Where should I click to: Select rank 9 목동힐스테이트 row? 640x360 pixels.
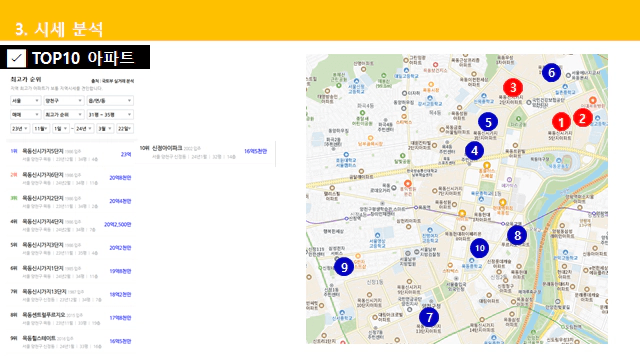(x=71, y=341)
